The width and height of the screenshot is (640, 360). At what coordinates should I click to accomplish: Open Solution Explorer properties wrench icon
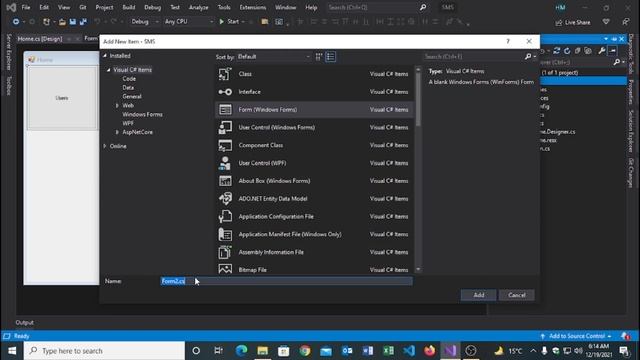pos(602,51)
